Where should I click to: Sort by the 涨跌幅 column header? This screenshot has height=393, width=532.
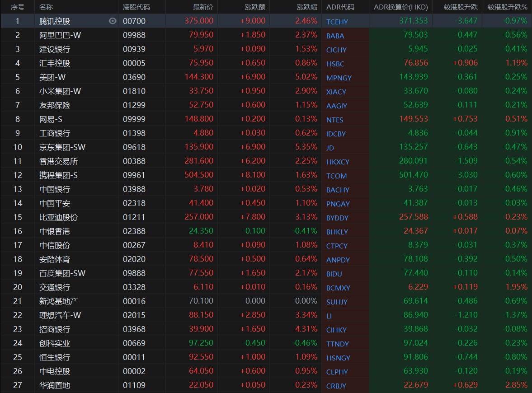pyautogui.click(x=307, y=7)
